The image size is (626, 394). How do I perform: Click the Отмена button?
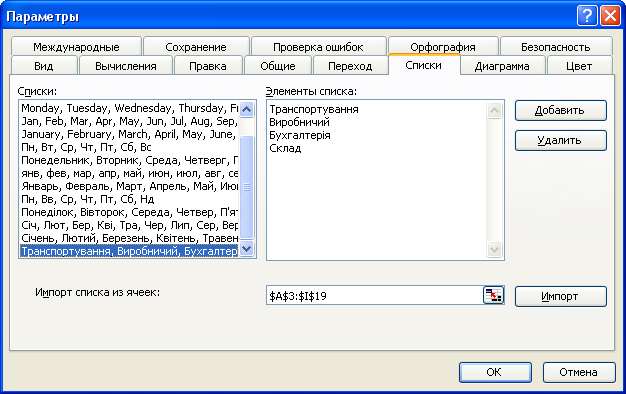579,372
